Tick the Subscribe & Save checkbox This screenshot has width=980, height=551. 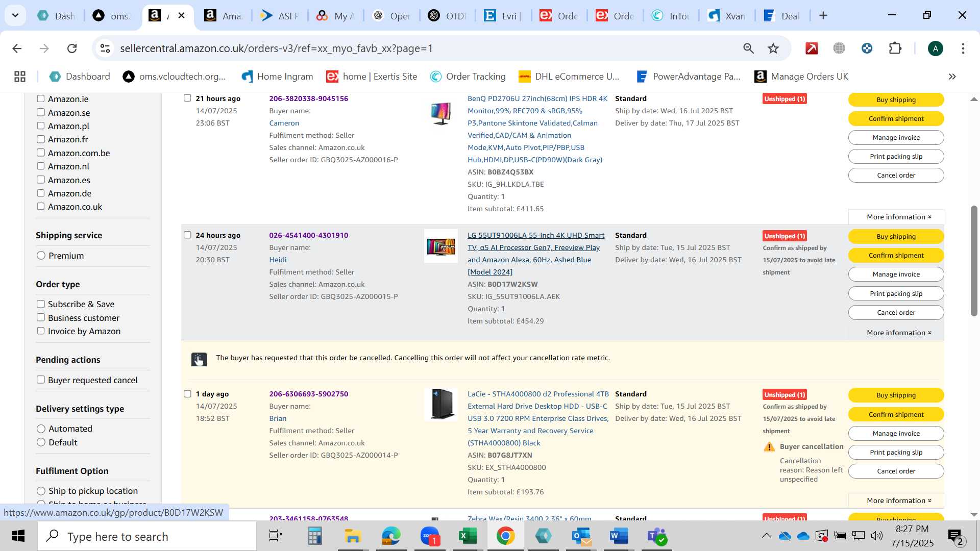click(x=41, y=304)
